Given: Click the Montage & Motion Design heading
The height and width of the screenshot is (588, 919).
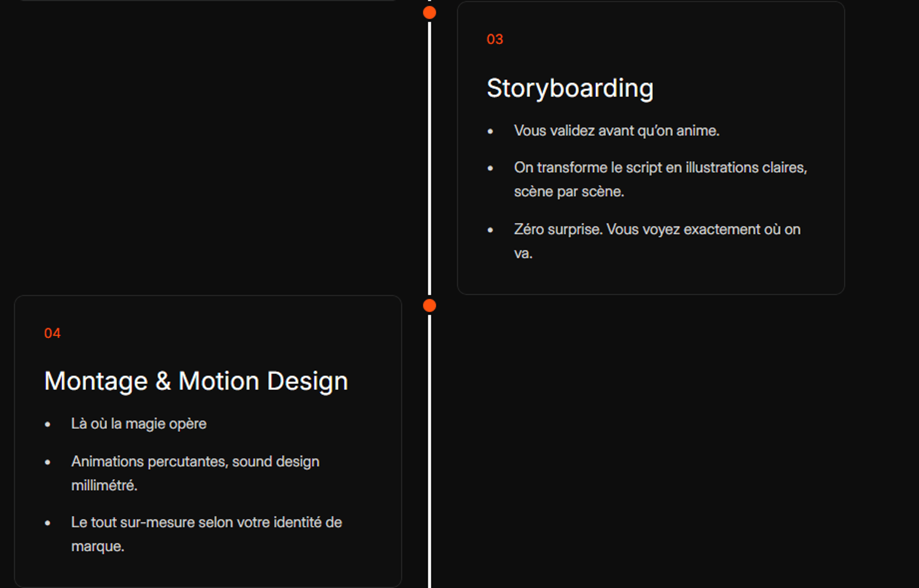Looking at the screenshot, I should pos(196,381).
